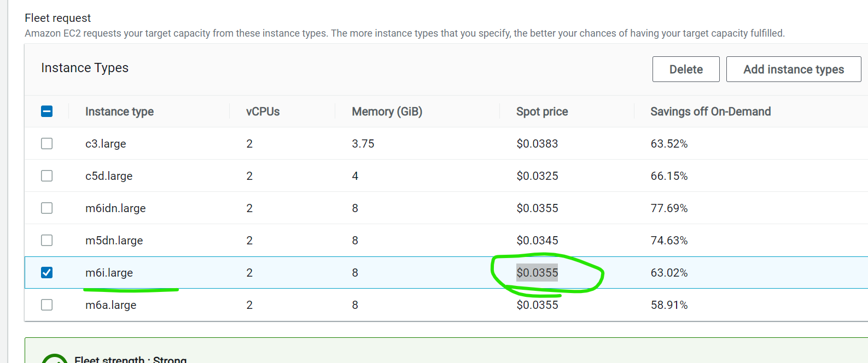
Task: Click the Instance type column header
Action: point(119,112)
